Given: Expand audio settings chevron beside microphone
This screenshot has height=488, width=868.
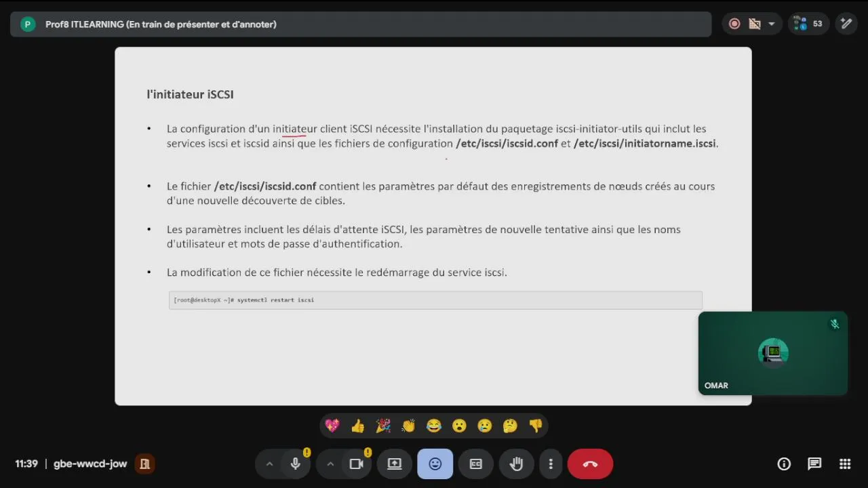Looking at the screenshot, I should click(269, 464).
